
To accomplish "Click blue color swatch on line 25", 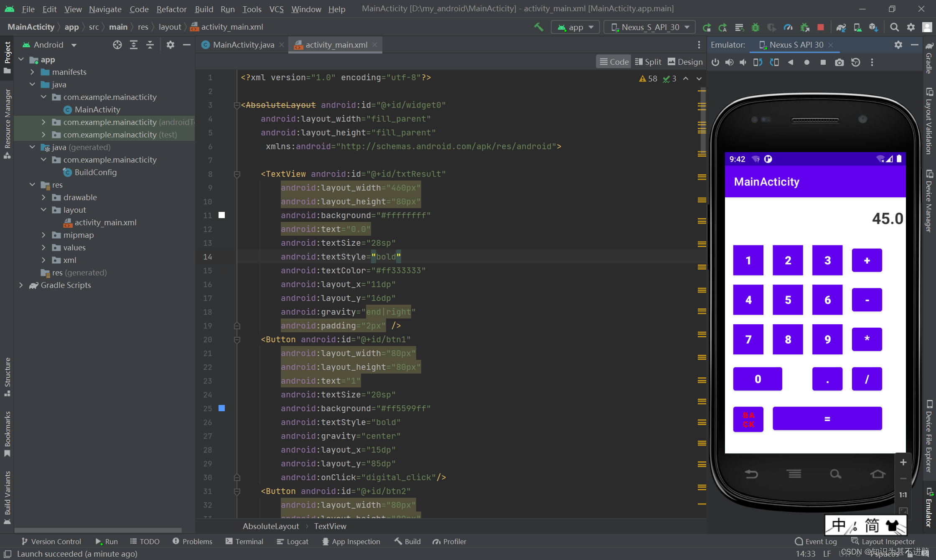I will tap(222, 408).
